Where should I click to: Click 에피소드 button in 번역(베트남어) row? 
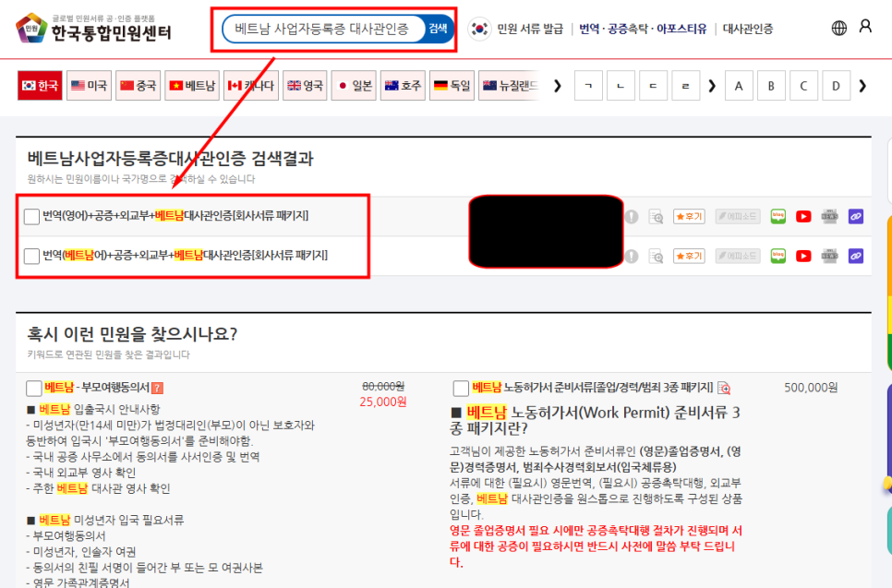(738, 257)
